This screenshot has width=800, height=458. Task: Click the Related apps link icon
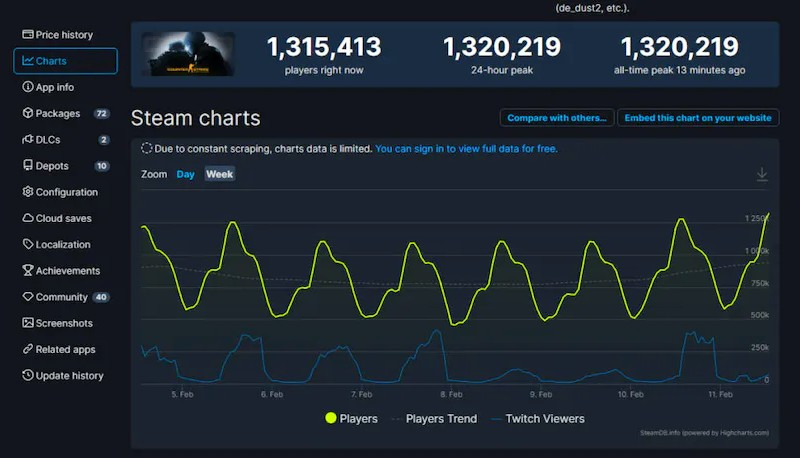click(28, 349)
